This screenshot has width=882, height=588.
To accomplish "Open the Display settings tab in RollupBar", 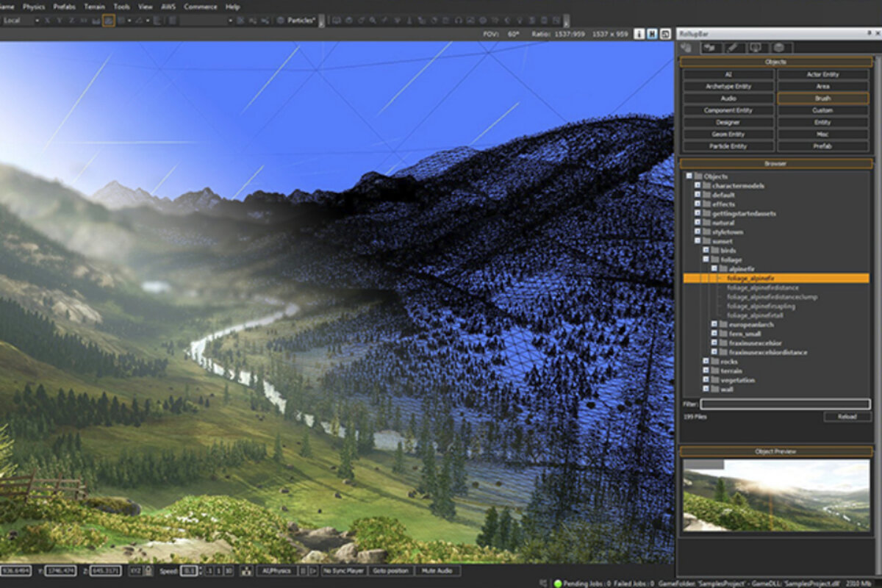I will click(755, 48).
